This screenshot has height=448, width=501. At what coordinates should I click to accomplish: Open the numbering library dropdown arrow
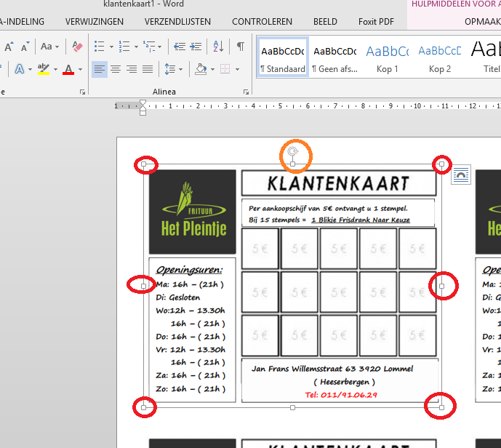tap(136, 47)
